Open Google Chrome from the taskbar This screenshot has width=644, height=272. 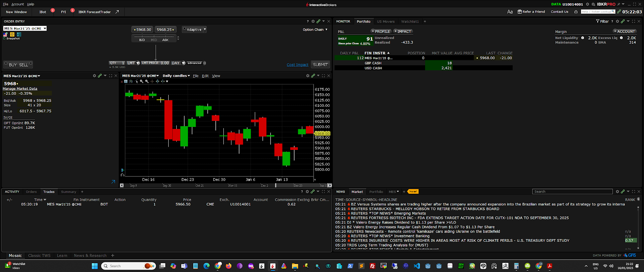[x=218, y=266]
